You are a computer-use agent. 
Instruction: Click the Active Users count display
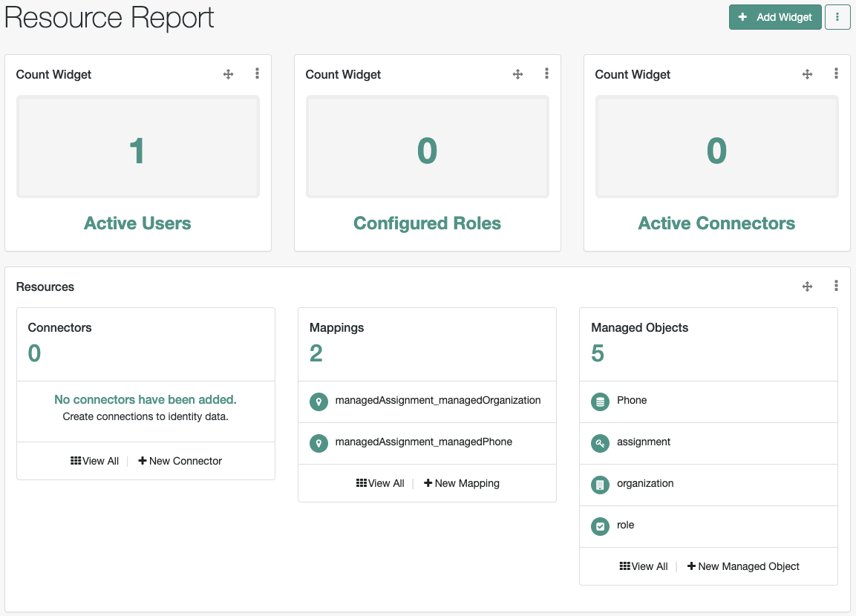click(137, 145)
